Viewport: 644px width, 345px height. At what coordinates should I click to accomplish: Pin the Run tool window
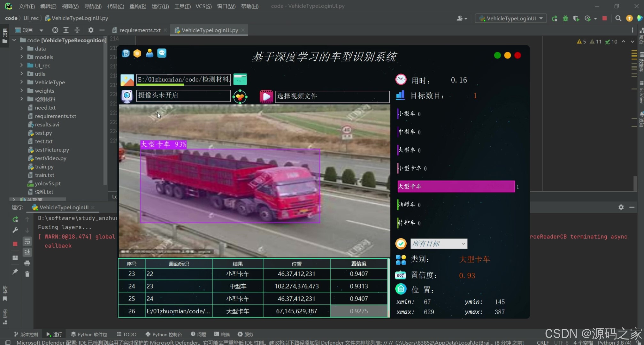point(15,272)
